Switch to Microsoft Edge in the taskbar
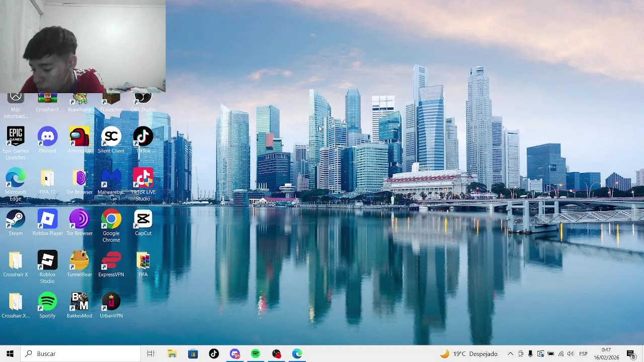 297,353
